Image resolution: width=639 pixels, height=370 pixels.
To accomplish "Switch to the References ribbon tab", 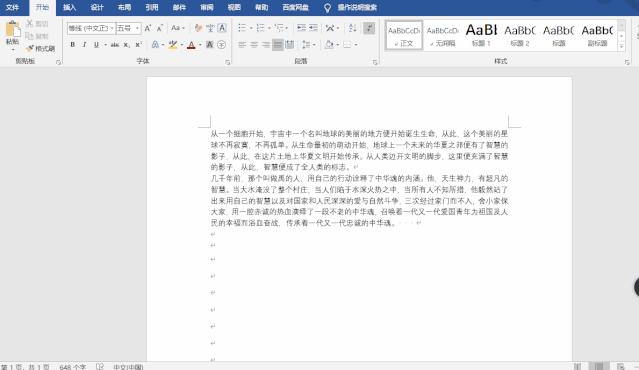I will (152, 7).
